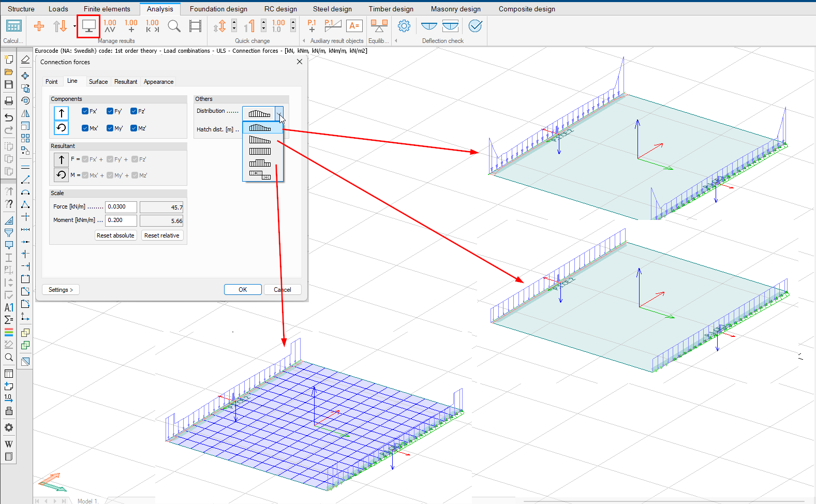816x504 pixels.
Task: Switch to the Resultant tab in dialog
Action: click(126, 82)
